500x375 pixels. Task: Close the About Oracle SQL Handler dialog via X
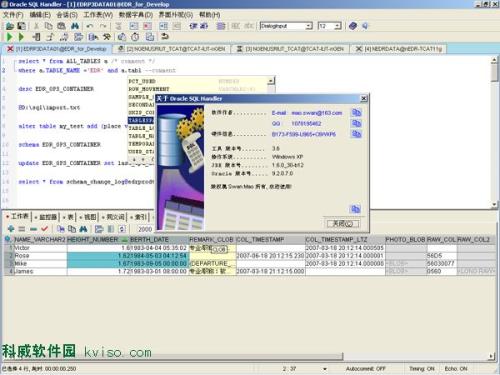tap(364, 98)
